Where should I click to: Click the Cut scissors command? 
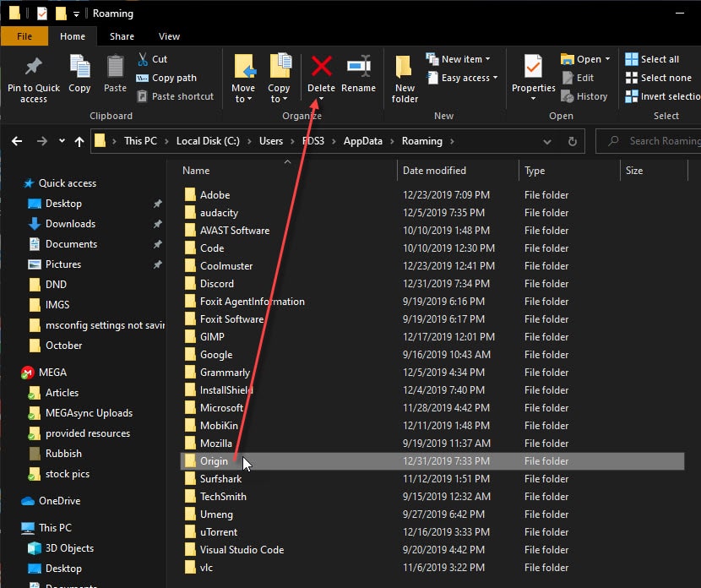[153, 59]
